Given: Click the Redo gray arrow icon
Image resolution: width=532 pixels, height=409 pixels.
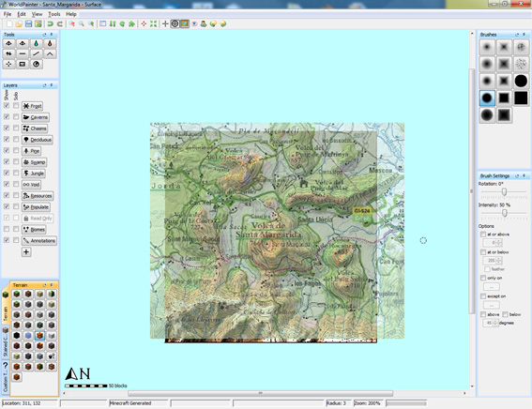Looking at the screenshot, I should (x=60, y=23).
